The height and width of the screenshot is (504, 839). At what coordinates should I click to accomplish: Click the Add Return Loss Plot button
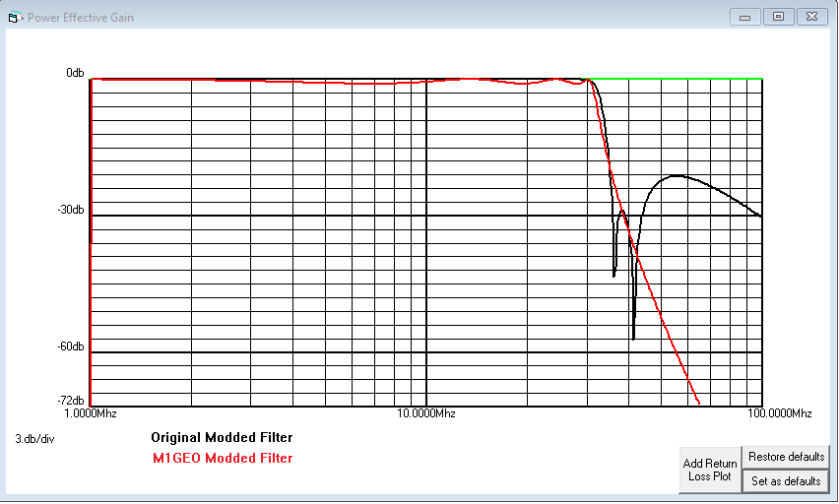coord(710,470)
